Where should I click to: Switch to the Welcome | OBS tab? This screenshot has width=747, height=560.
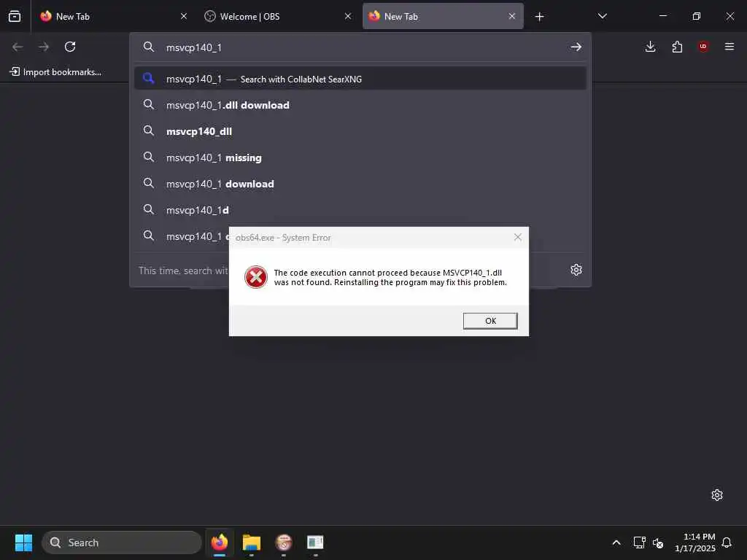pyautogui.click(x=278, y=16)
